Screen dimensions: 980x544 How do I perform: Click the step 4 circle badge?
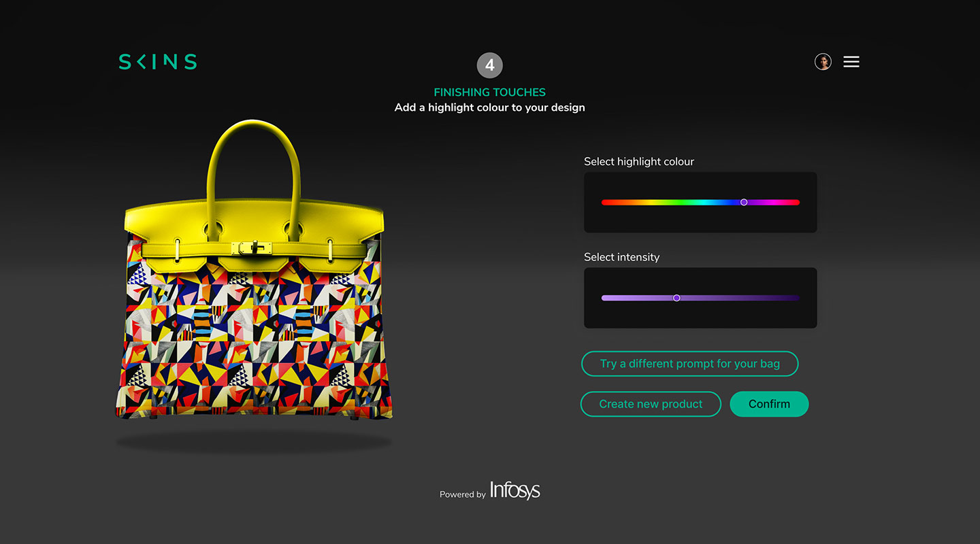[490, 66]
